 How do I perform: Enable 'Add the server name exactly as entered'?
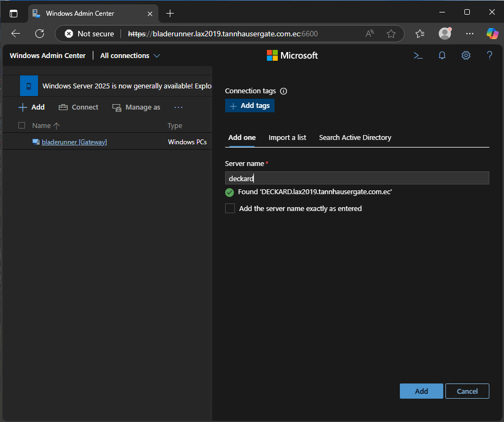[230, 208]
